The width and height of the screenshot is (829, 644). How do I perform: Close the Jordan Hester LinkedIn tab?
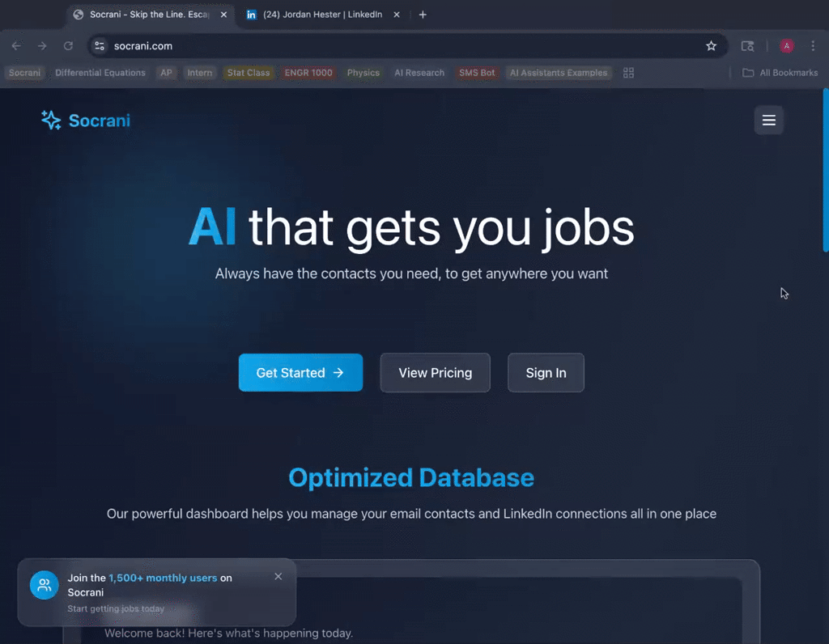click(397, 15)
